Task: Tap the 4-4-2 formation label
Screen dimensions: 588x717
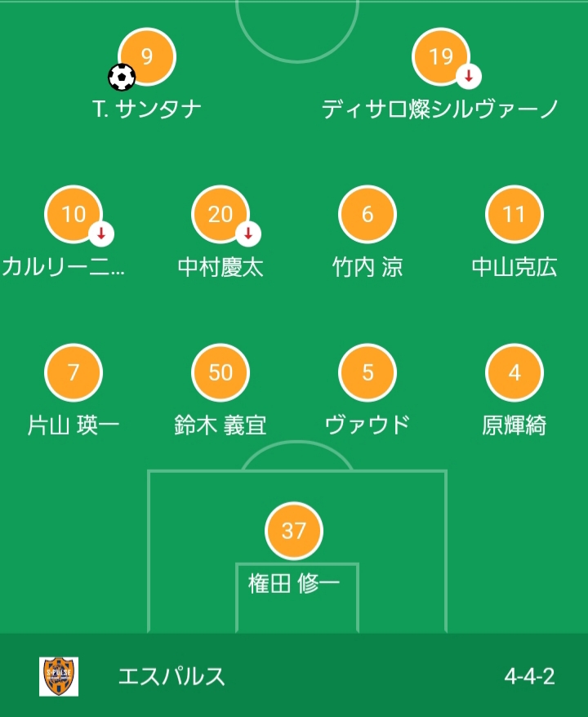Action: pyautogui.click(x=529, y=676)
